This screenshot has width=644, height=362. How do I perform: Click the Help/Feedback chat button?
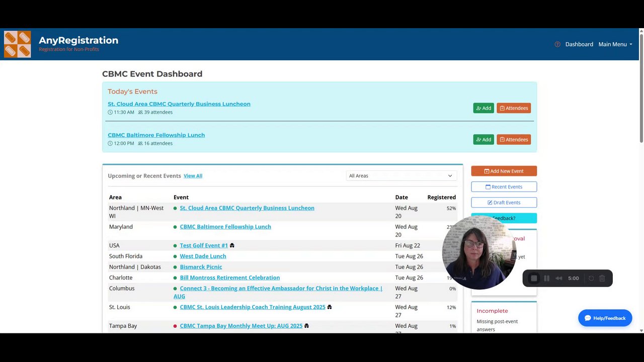coord(605,318)
